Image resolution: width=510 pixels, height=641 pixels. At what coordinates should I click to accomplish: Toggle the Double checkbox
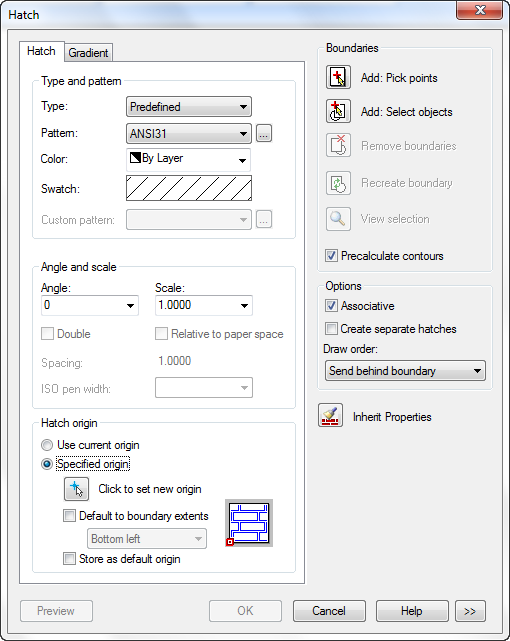[x=47, y=334]
